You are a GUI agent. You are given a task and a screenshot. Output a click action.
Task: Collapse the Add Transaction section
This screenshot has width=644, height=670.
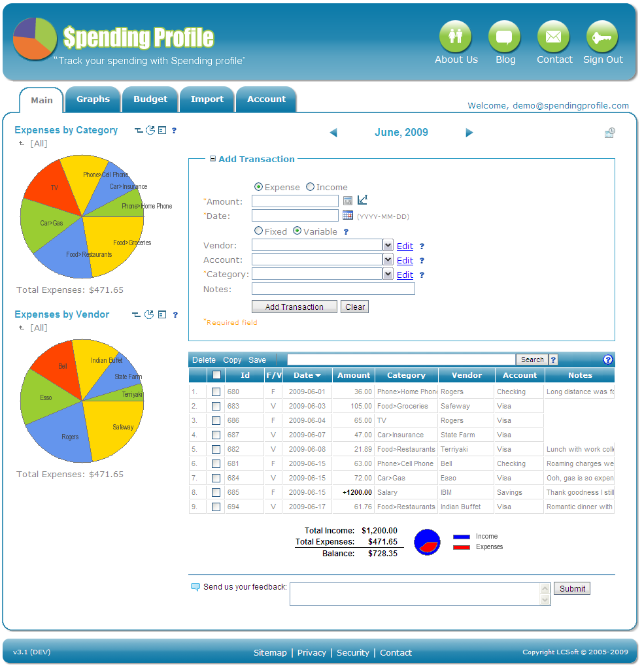click(x=212, y=159)
